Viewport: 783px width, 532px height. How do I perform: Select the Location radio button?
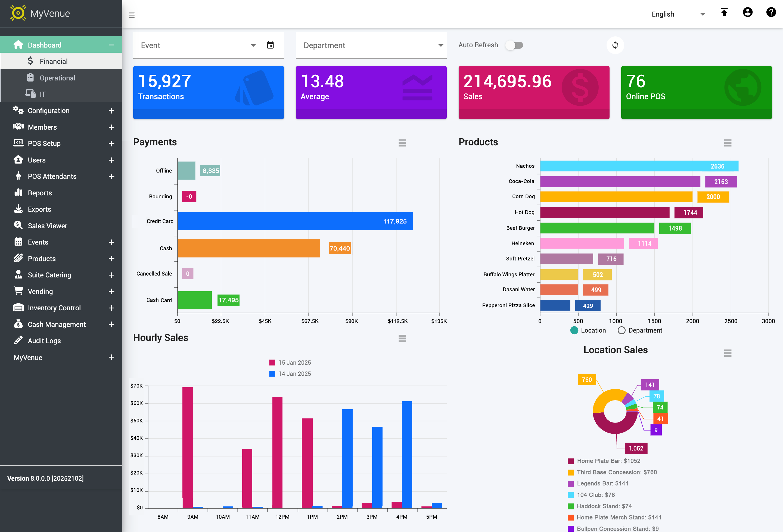[574, 330]
